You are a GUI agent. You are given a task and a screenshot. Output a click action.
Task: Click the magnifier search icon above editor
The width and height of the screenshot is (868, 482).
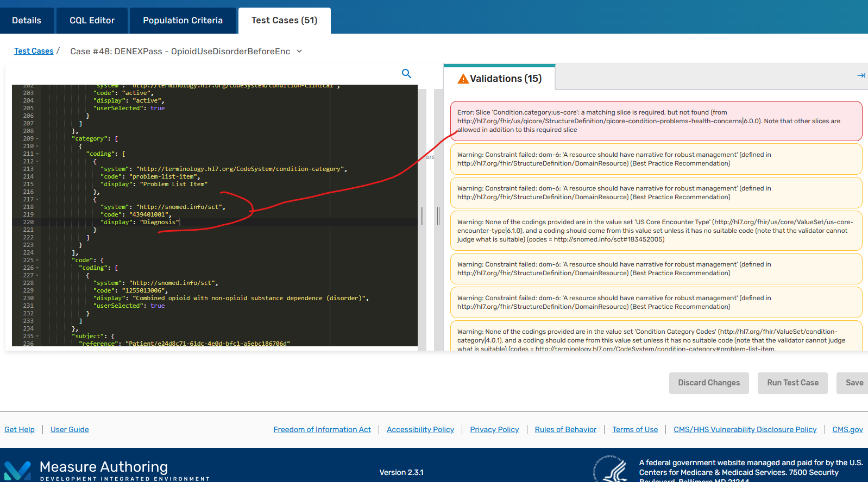point(406,74)
